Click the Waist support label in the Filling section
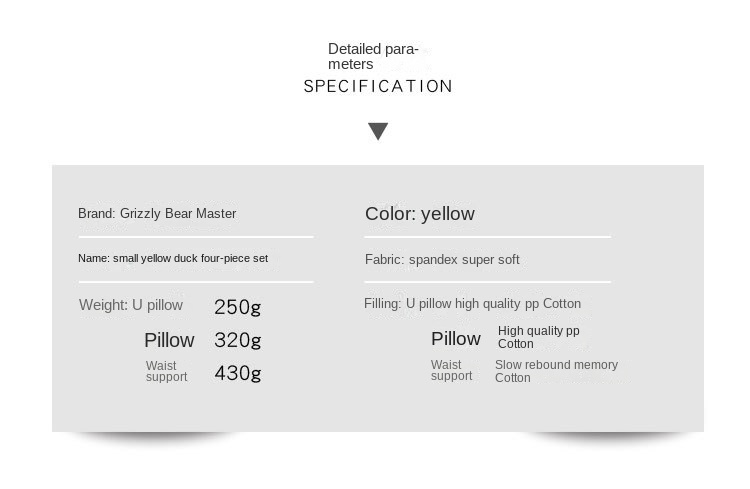 [451, 370]
